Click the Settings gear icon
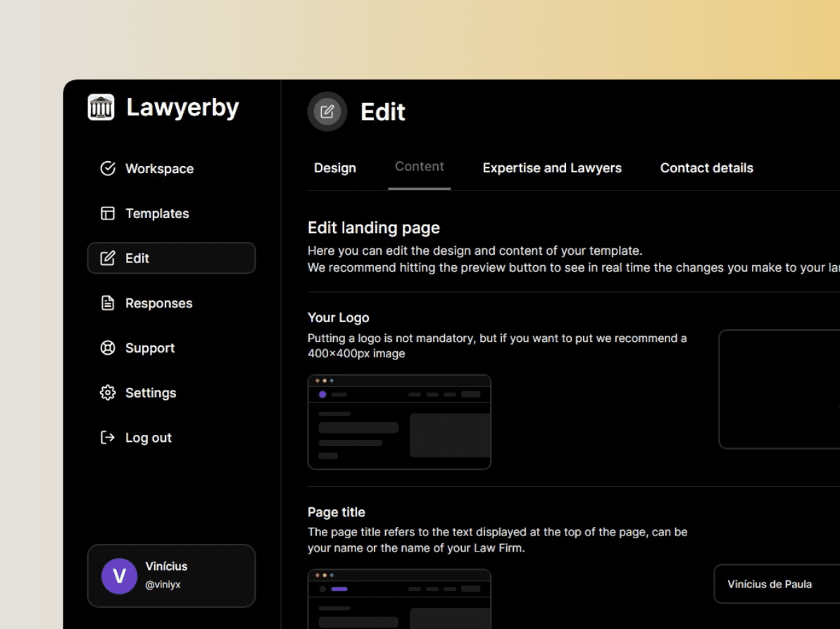Viewport: 840px width, 629px height. pos(108,393)
